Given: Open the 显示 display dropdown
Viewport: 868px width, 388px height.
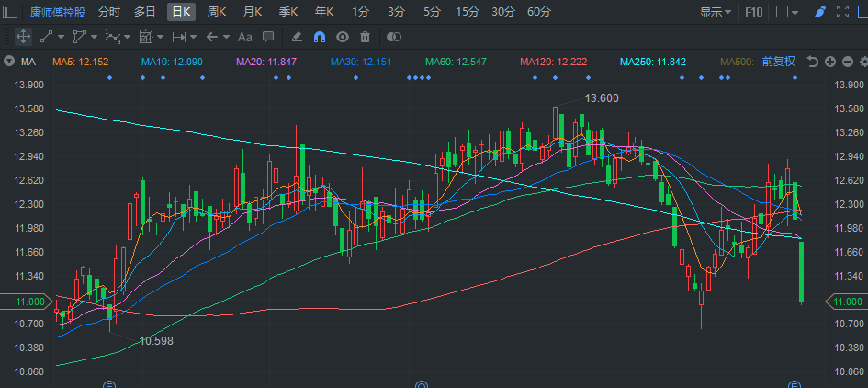Looking at the screenshot, I should click(x=716, y=12).
